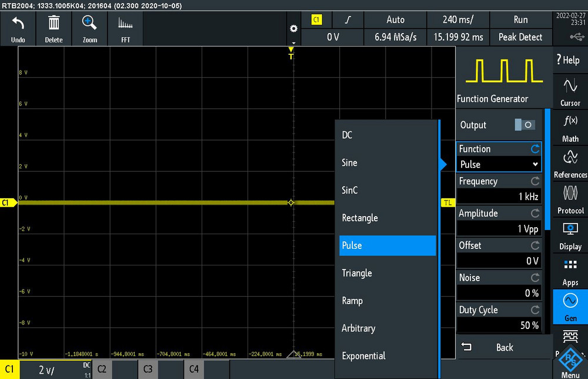Reset Noise with its circular arrow
Image resolution: width=588 pixels, height=379 pixels.
tap(534, 278)
